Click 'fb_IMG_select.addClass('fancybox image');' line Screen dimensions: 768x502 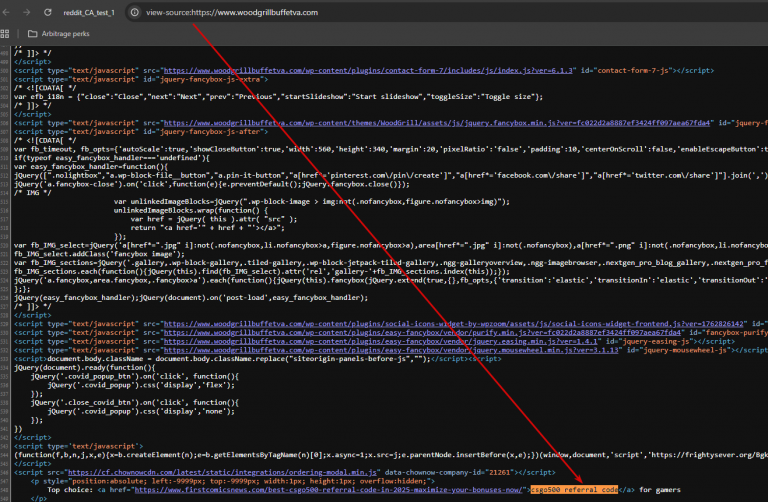[x=99, y=254]
